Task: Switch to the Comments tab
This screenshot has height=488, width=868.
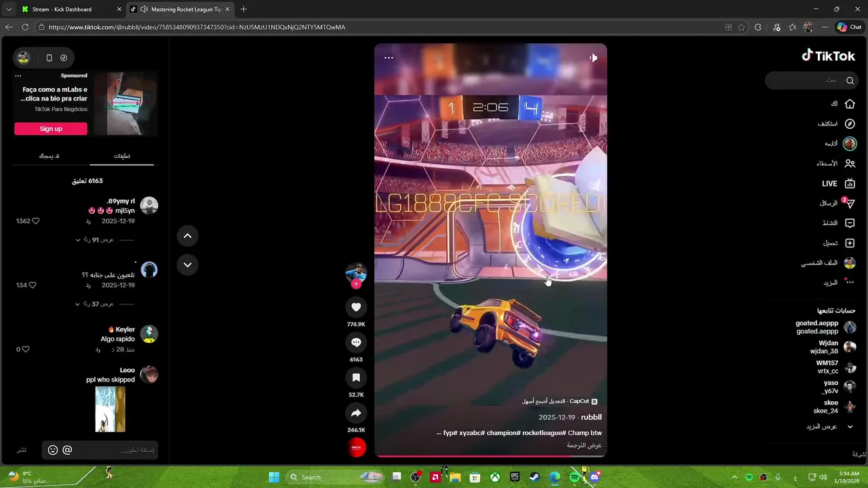Action: point(122,156)
